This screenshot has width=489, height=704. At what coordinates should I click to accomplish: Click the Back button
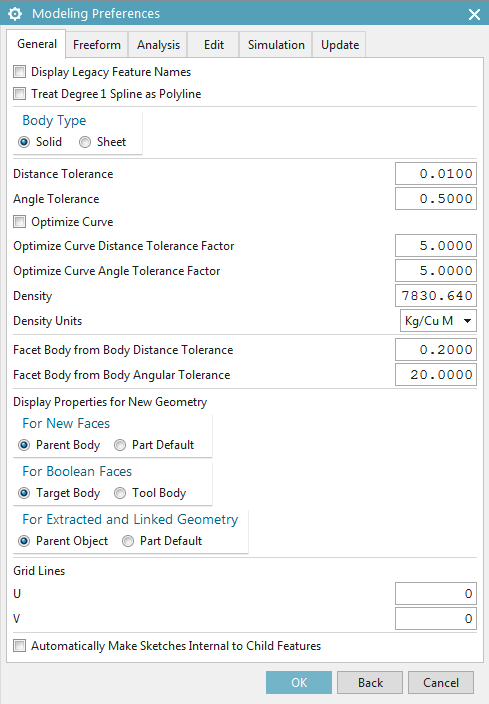(370, 682)
